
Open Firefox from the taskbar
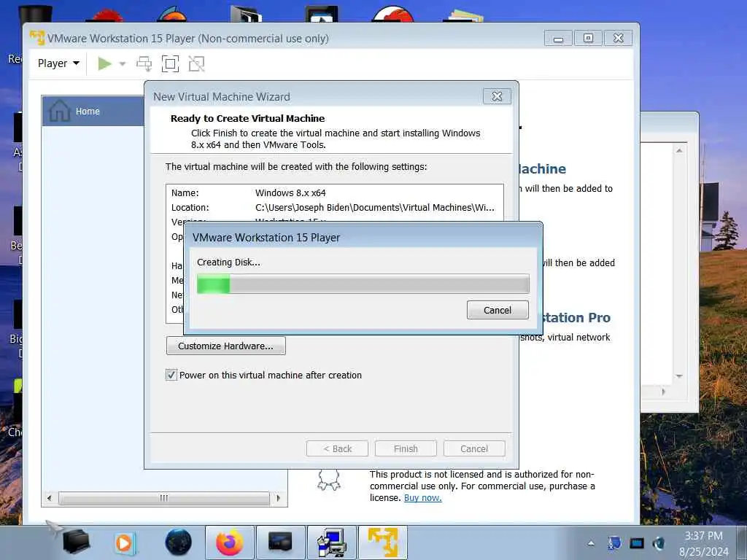pos(230,542)
